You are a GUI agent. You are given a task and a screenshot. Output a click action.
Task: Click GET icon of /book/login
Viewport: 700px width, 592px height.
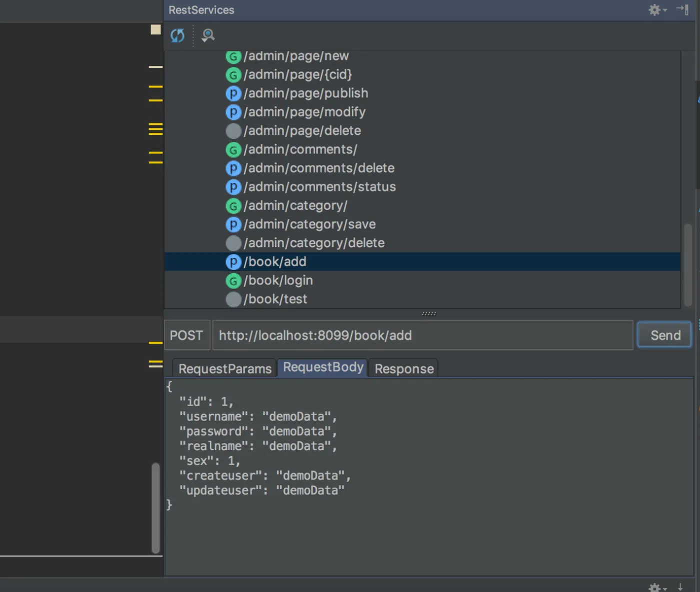tap(233, 281)
